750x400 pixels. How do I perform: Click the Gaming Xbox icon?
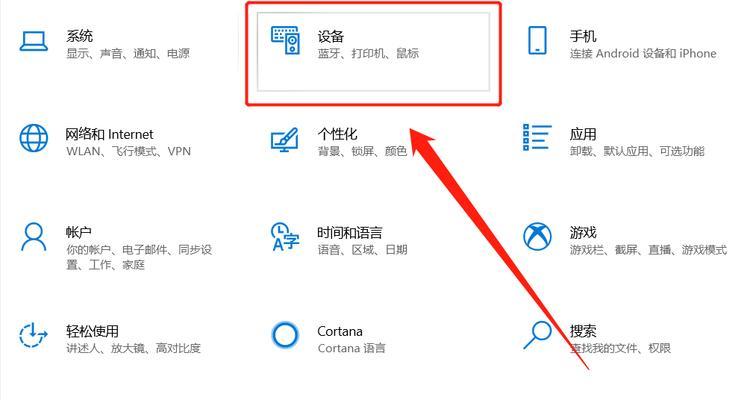537,236
